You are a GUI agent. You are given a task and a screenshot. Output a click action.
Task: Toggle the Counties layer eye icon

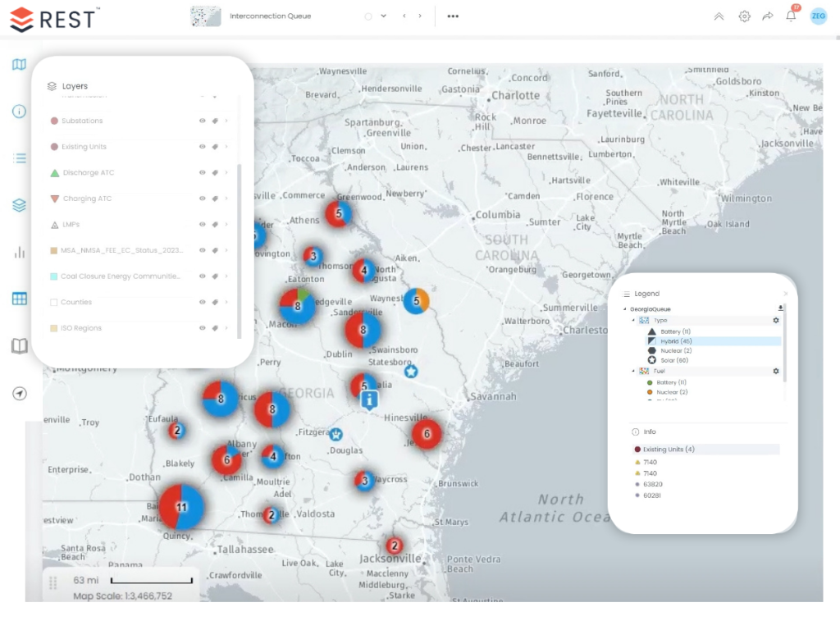pyautogui.click(x=203, y=302)
